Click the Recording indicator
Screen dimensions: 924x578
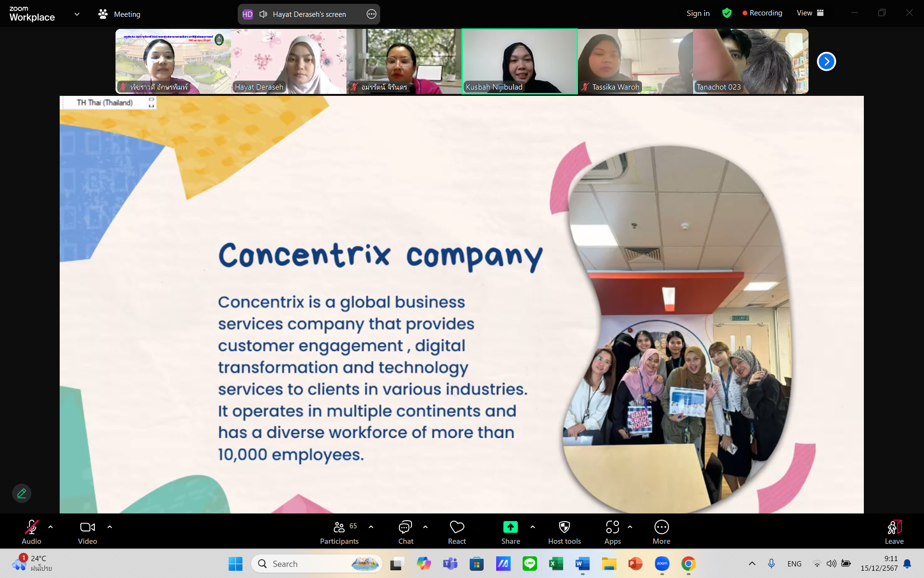tap(762, 13)
